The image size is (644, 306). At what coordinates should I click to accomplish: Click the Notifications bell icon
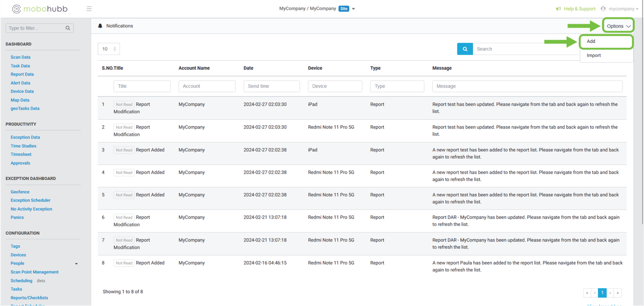click(x=100, y=26)
